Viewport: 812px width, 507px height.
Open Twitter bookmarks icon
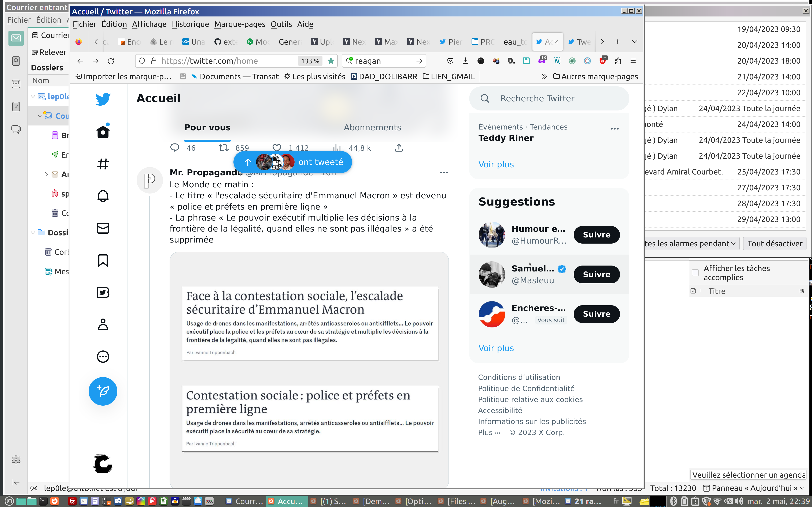coord(103,260)
